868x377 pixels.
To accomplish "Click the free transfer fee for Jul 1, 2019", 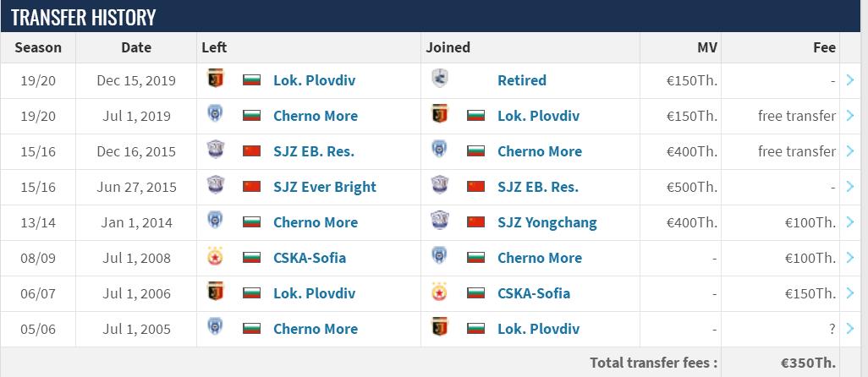I will [x=796, y=116].
